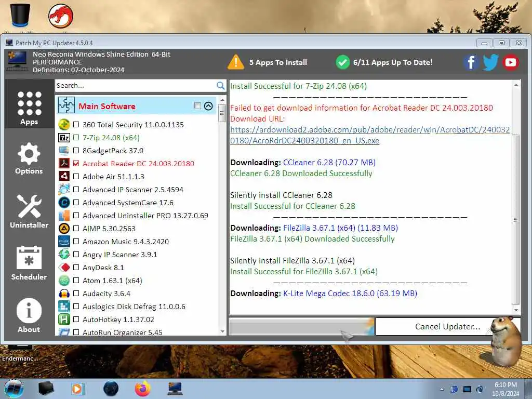The width and height of the screenshot is (532, 399).
Task: Click the AIMP icon
Action: 64,229
